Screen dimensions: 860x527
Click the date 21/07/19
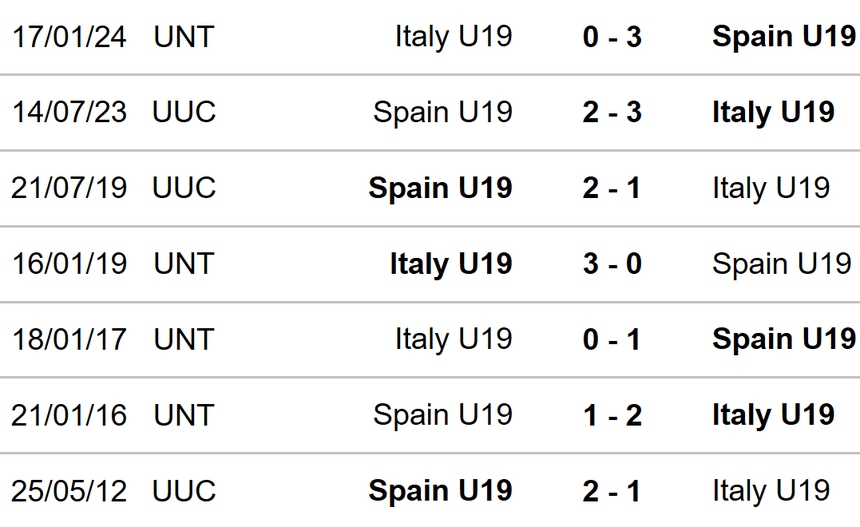tap(69, 187)
